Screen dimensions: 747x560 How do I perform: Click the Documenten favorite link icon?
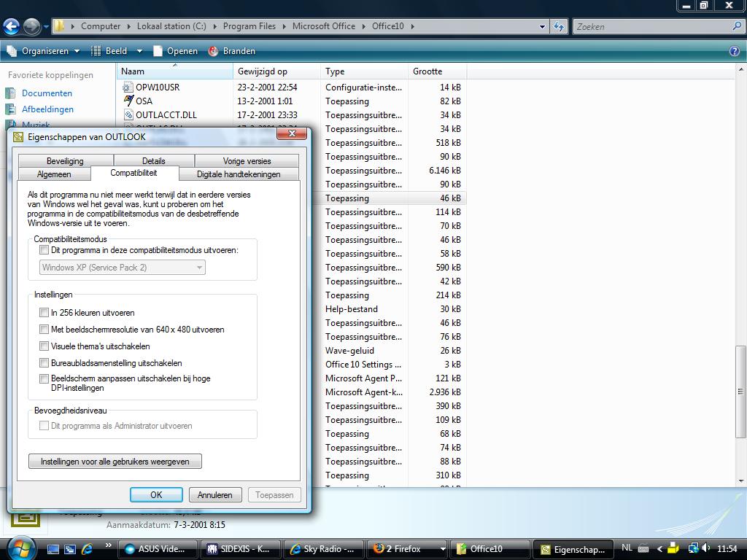point(10,93)
